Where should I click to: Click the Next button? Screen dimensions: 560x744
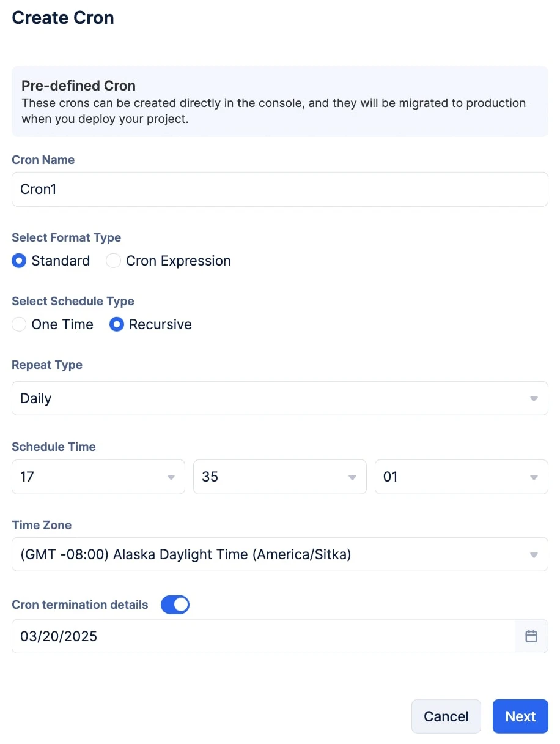point(520,716)
